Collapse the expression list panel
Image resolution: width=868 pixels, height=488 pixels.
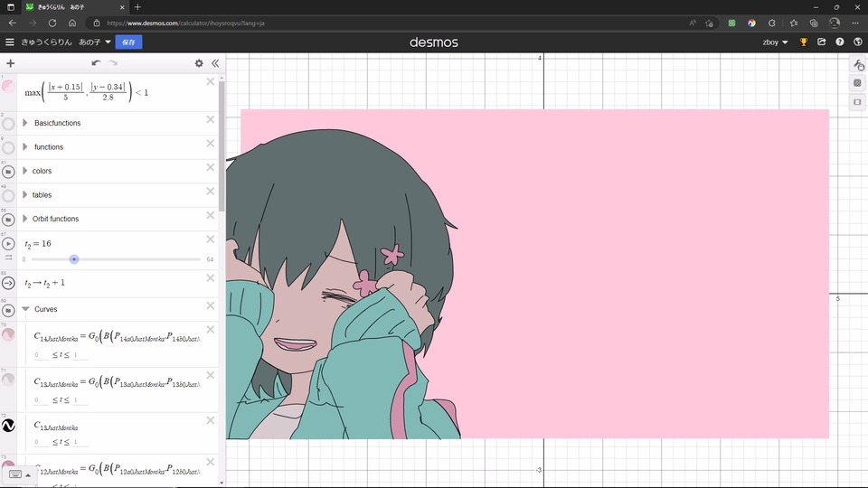click(215, 63)
